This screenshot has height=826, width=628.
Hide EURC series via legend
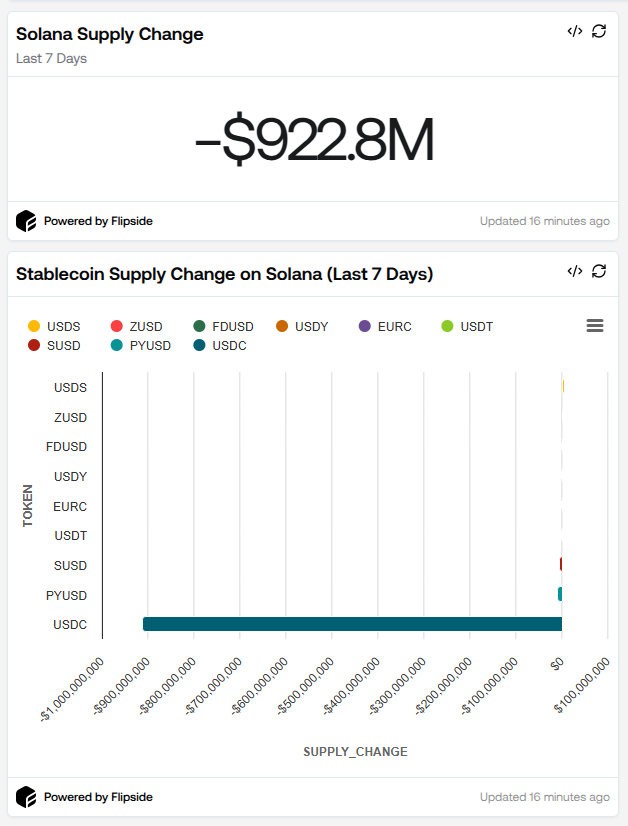click(x=384, y=326)
